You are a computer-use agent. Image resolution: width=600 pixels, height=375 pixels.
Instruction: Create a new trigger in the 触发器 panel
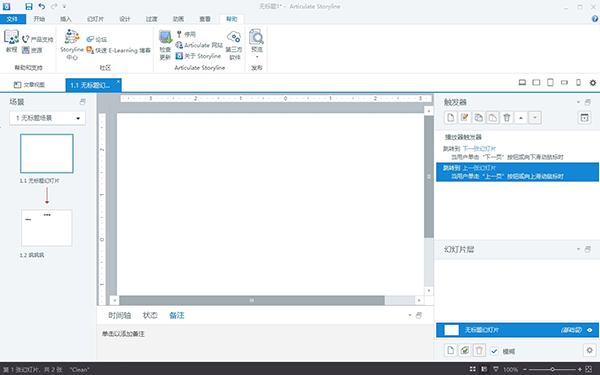point(450,117)
